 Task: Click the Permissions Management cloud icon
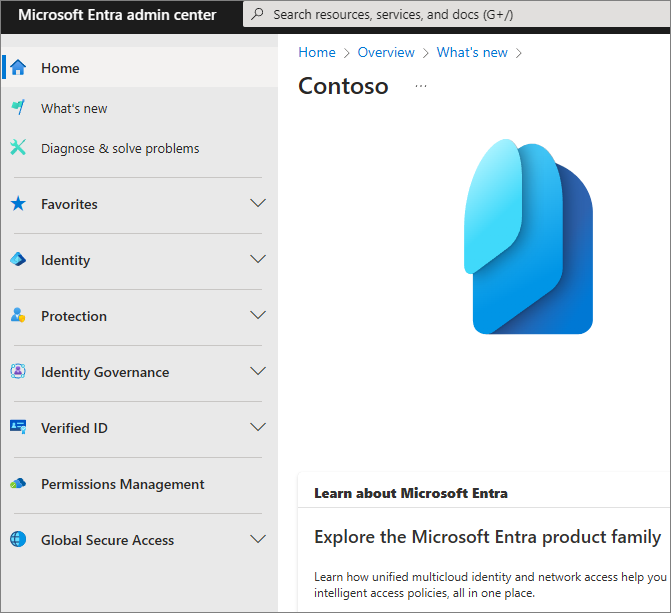point(18,484)
